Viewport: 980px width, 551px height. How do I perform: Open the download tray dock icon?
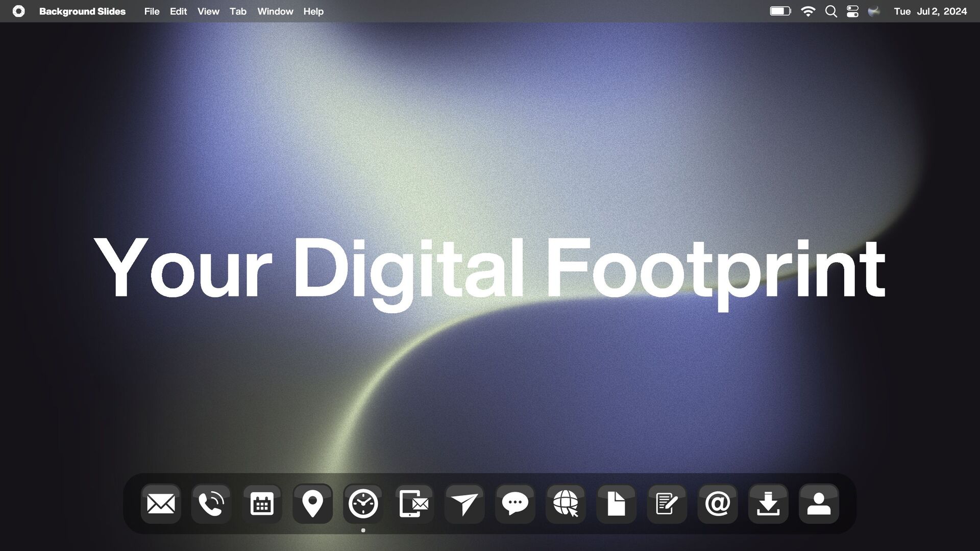pyautogui.click(x=768, y=504)
